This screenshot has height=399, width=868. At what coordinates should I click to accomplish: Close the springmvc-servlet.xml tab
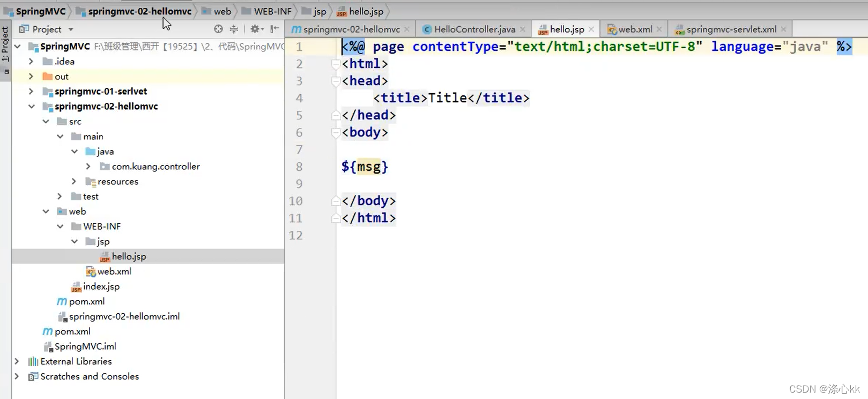(x=784, y=29)
